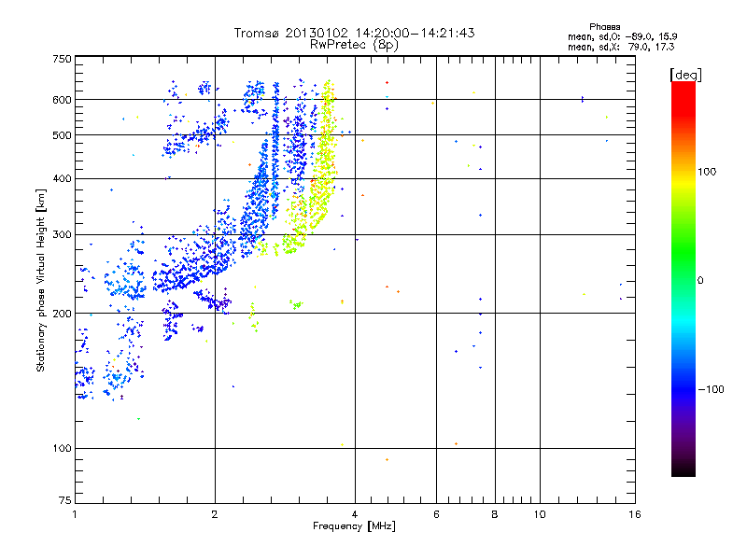Image resolution: width=747 pixels, height=560 pixels.
Task: Click the y-axis '200' tick label
Action: tap(62, 314)
